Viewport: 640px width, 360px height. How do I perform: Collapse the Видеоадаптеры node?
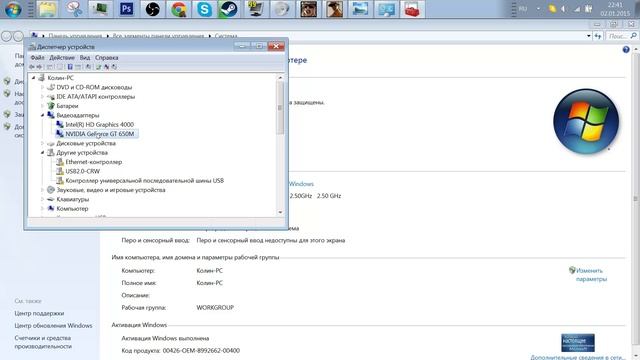[x=42, y=115]
